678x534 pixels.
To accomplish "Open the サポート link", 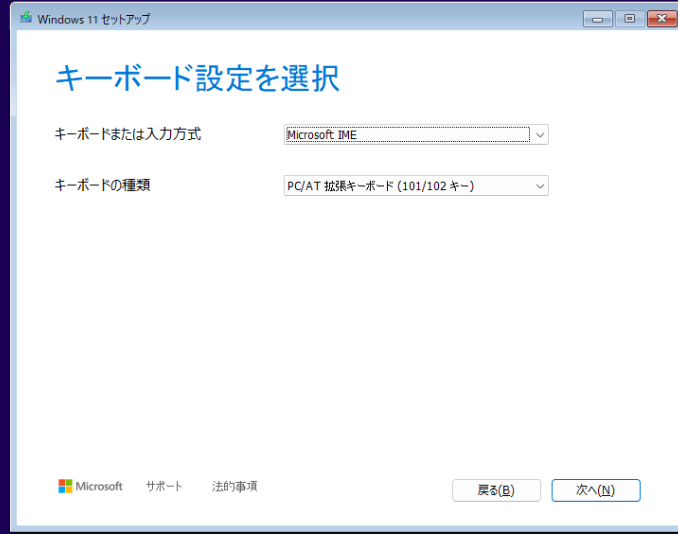I will [x=164, y=486].
